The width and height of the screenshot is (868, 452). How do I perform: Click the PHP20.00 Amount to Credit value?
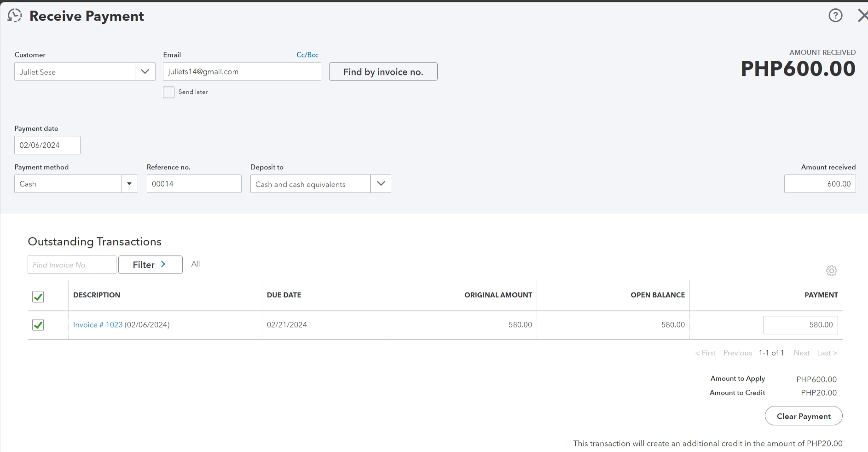tap(819, 393)
